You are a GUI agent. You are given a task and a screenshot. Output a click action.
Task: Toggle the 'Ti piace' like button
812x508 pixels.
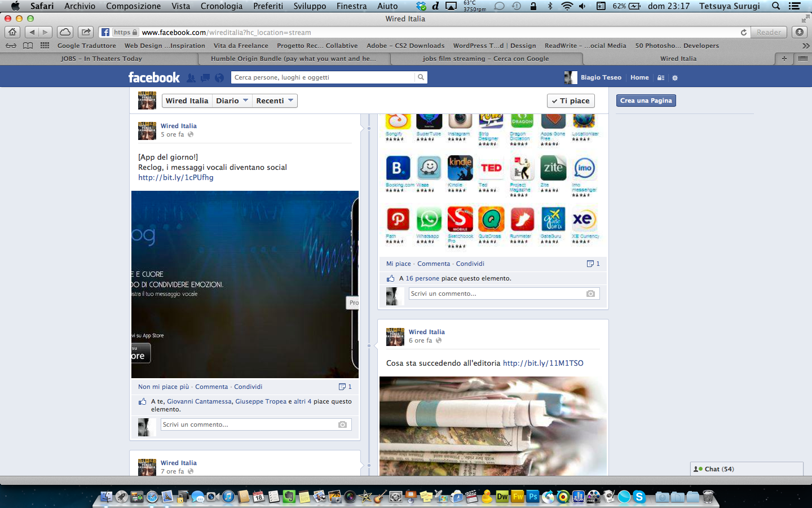(571, 100)
